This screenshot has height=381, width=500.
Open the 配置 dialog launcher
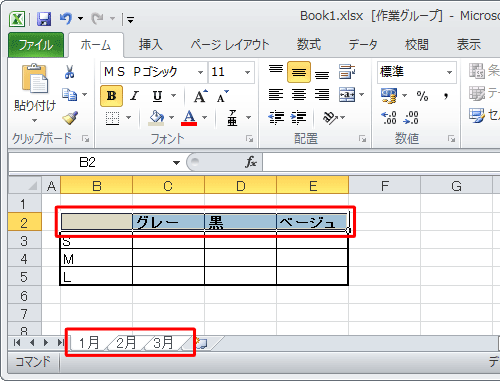pyautogui.click(x=362, y=139)
